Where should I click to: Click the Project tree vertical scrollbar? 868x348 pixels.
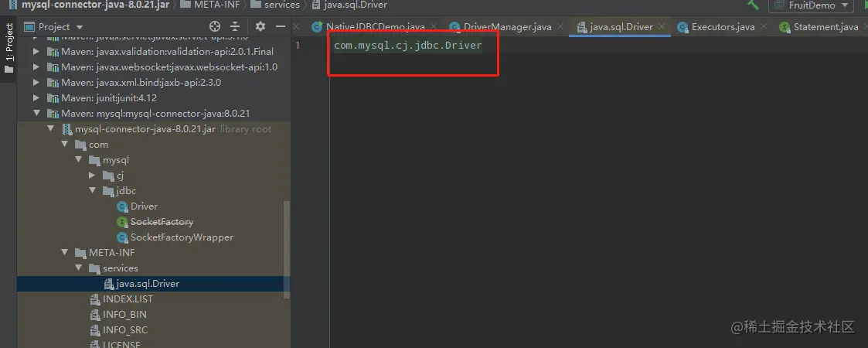pyautogui.click(x=286, y=249)
